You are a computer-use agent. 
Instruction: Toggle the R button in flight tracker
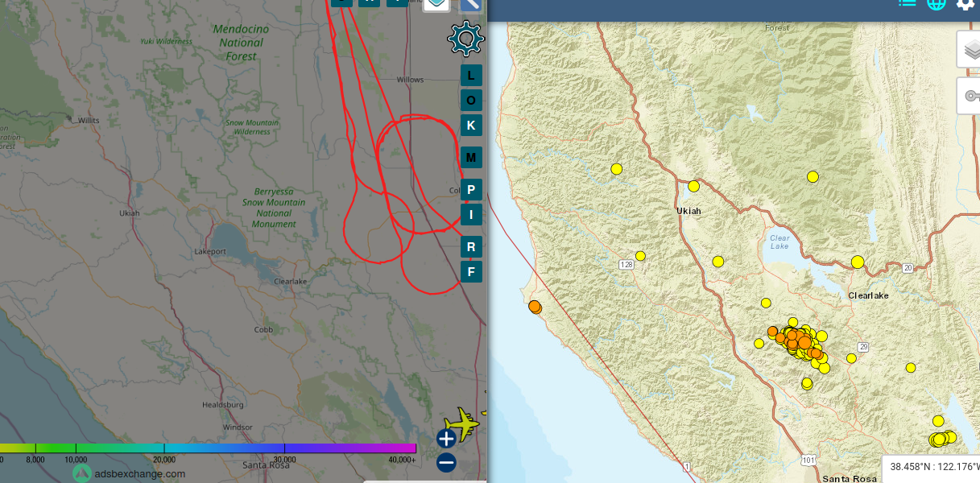tap(471, 246)
